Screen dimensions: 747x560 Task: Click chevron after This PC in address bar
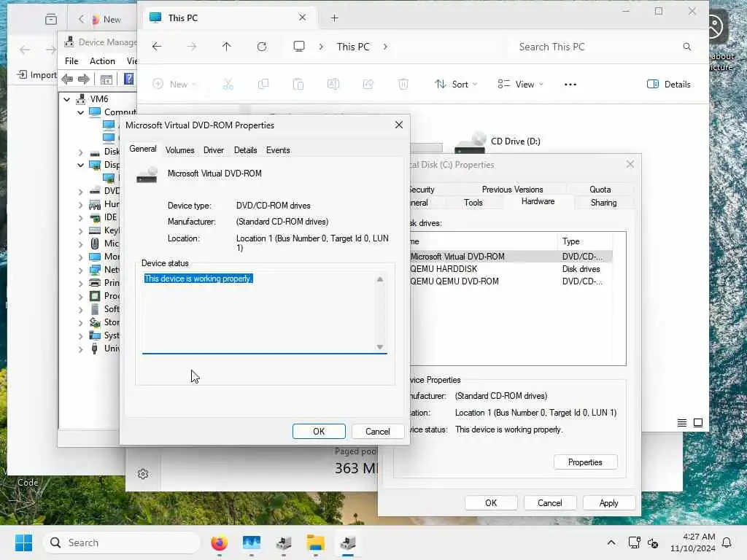pyautogui.click(x=385, y=47)
